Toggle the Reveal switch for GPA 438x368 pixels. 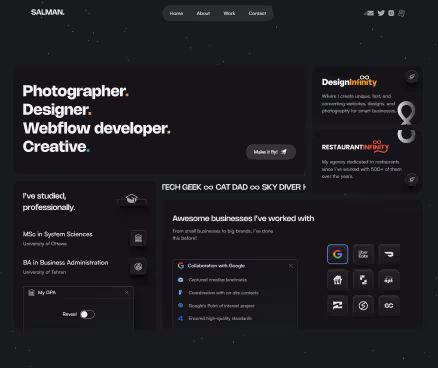[x=87, y=314]
